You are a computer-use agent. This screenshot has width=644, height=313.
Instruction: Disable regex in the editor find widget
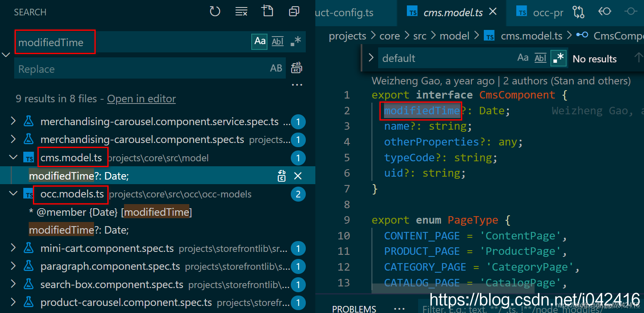click(558, 58)
